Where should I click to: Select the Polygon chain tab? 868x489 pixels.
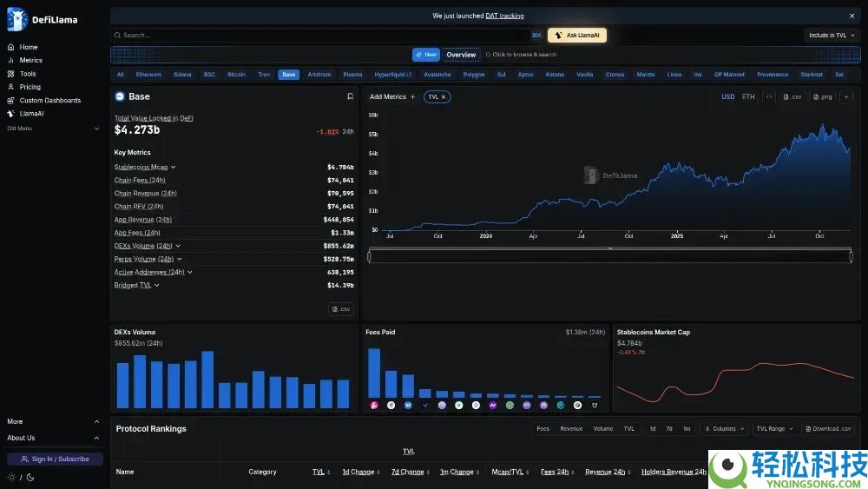point(474,74)
